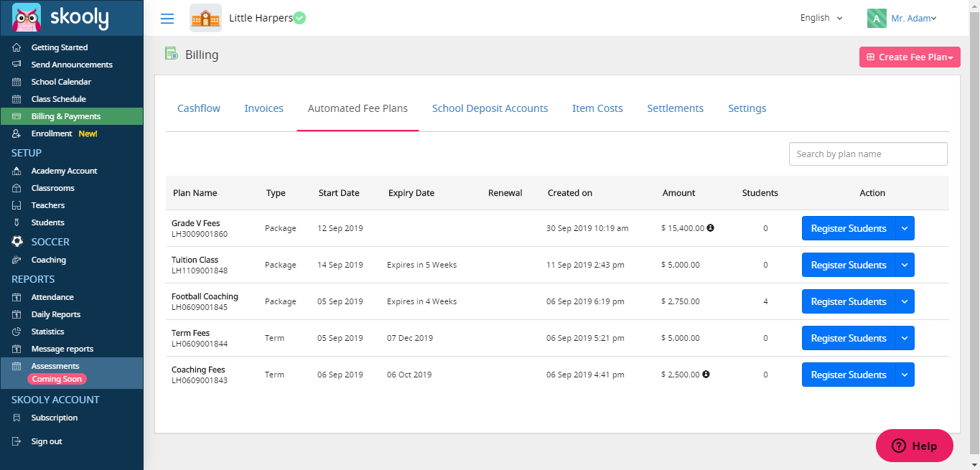Click the Billing & Payments sidebar icon
980x470 pixels.
[x=17, y=116]
